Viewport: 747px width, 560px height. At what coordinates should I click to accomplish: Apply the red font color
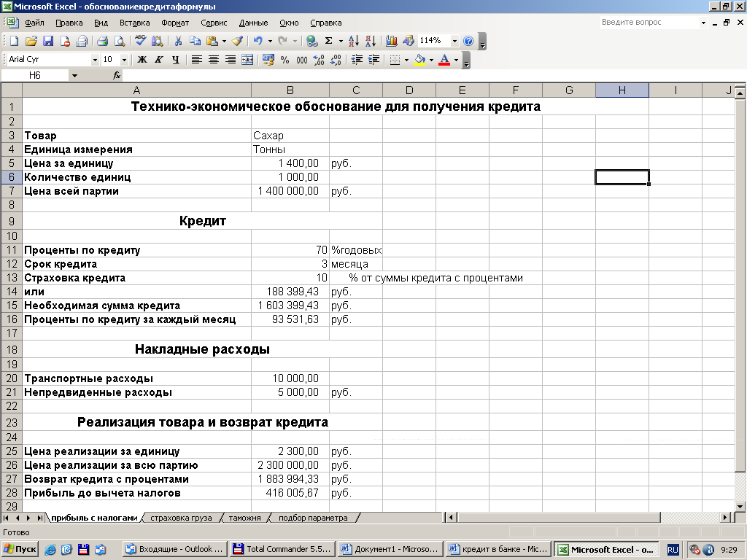tap(444, 60)
